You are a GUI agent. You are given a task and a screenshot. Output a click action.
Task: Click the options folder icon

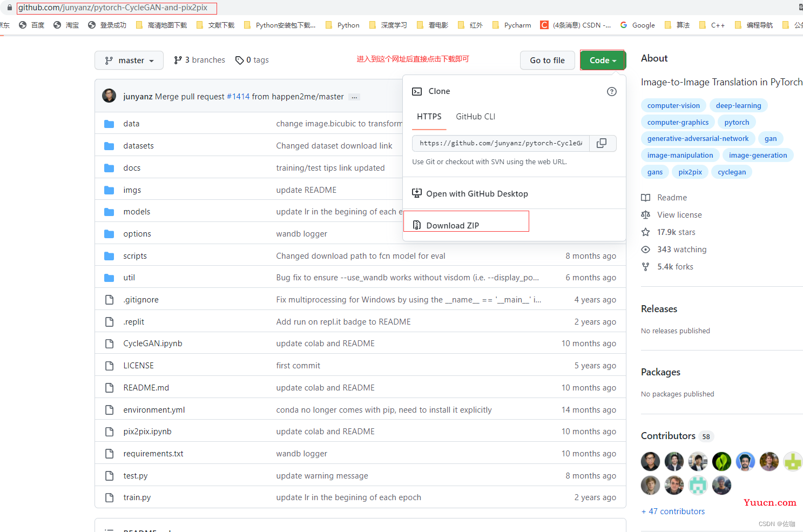(x=109, y=234)
